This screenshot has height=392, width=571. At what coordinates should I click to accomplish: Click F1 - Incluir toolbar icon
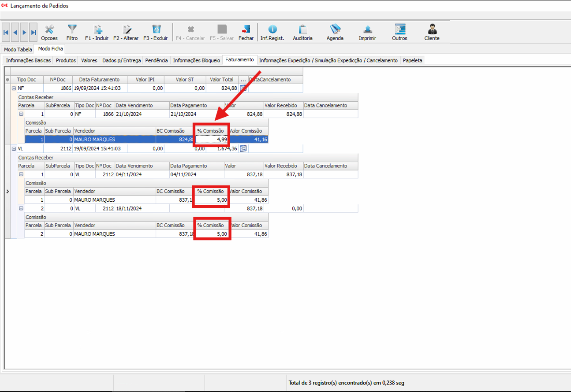tap(97, 30)
